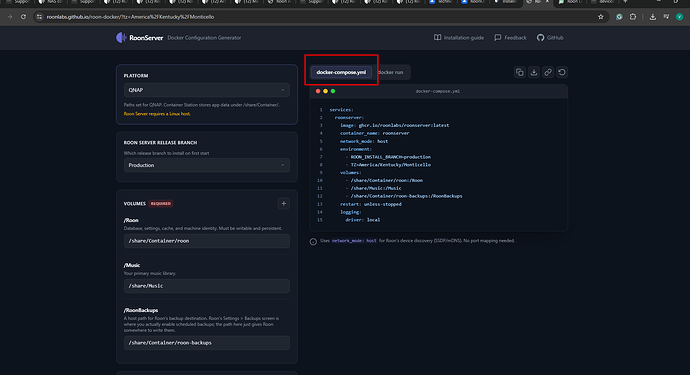Viewport: 690px width, 375px height.
Task: Open the GitHub link
Action: pyautogui.click(x=550, y=37)
